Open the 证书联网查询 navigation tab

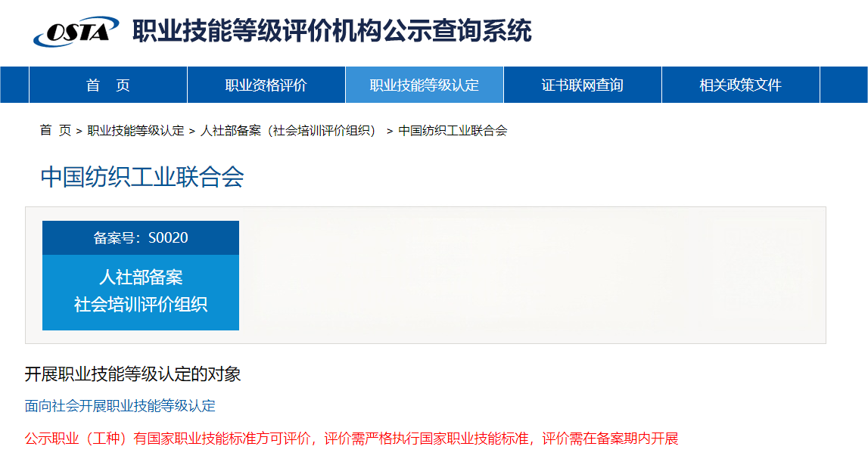582,85
